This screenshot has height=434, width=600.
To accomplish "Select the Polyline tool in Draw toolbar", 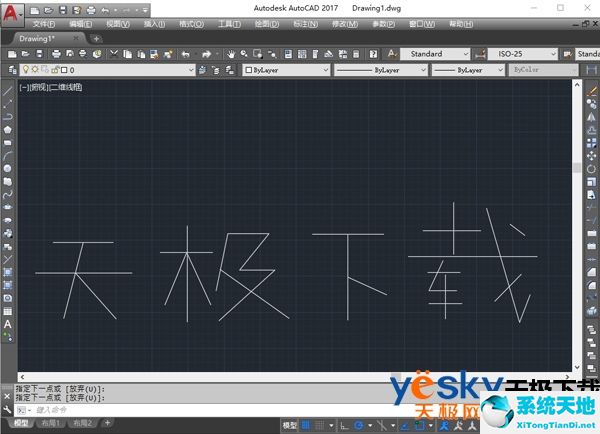I will (x=8, y=116).
